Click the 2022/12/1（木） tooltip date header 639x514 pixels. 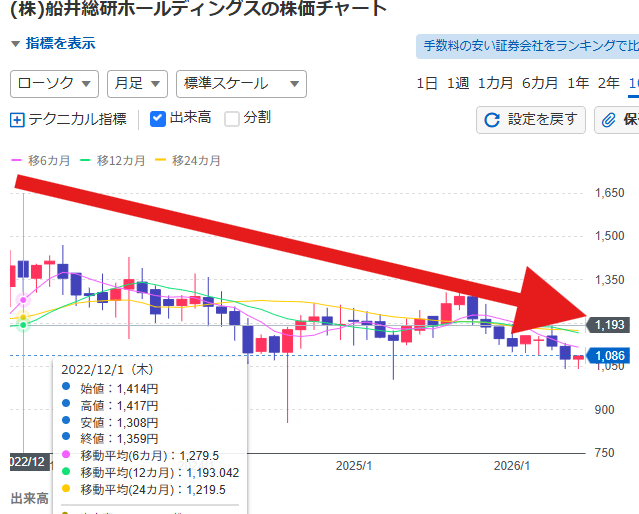(x=107, y=370)
